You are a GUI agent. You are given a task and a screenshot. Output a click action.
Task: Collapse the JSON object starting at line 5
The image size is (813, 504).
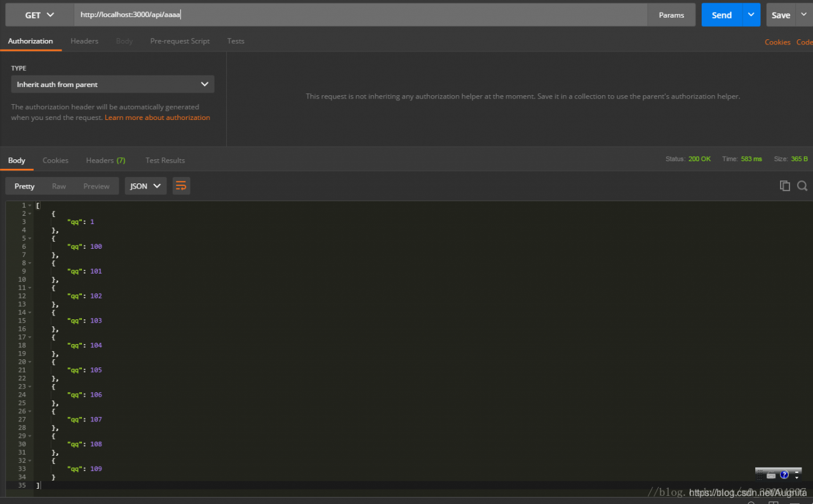point(30,239)
